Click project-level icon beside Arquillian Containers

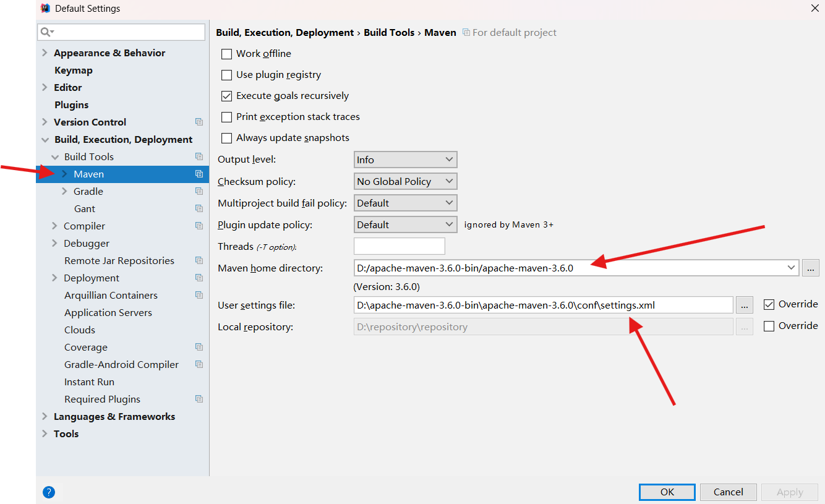199,296
